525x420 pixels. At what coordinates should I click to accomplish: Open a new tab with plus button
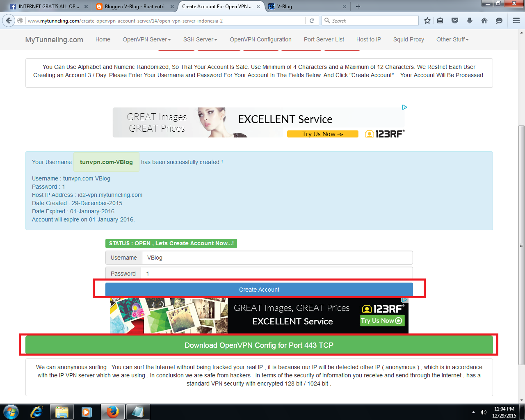pyautogui.click(x=358, y=7)
